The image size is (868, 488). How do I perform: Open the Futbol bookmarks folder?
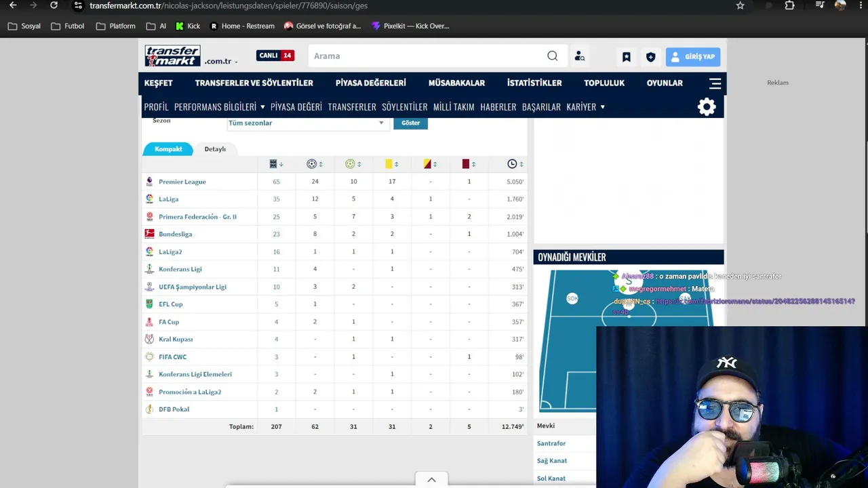68,26
